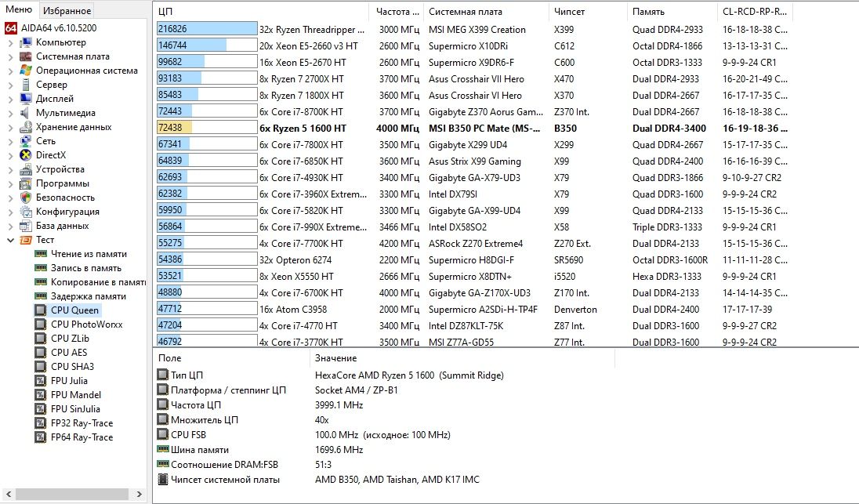Click the Конфигурация gear icon
This screenshot has width=859, height=504.
[26, 212]
